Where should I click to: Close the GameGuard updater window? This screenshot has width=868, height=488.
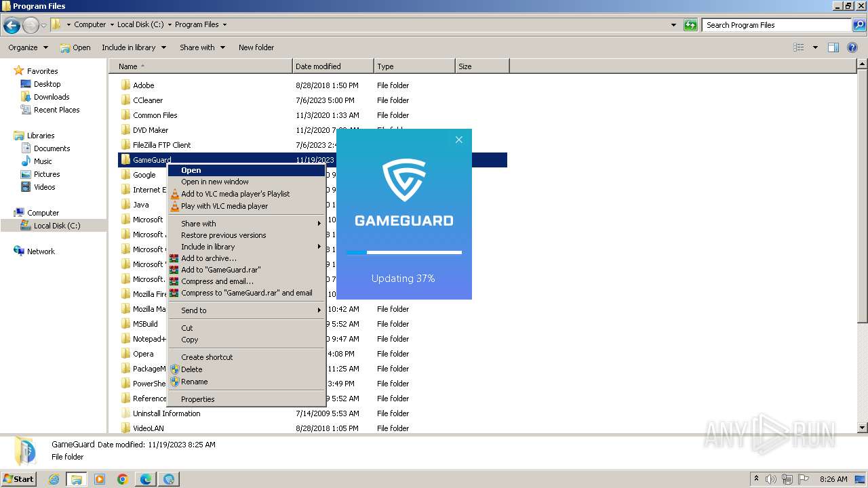coord(459,140)
